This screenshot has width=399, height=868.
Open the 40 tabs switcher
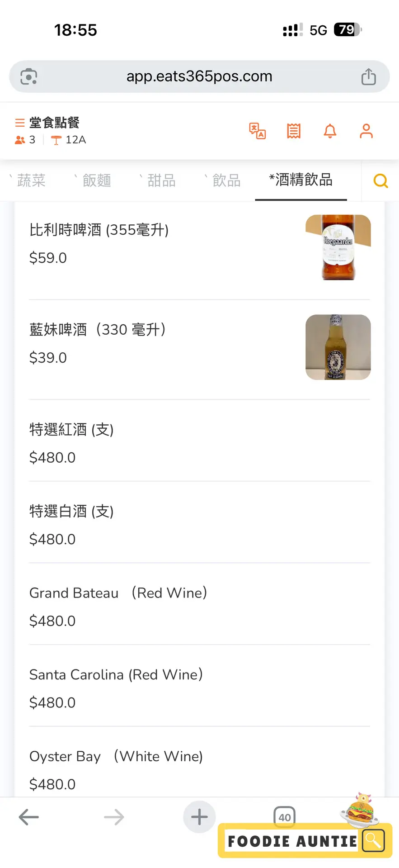tap(284, 817)
